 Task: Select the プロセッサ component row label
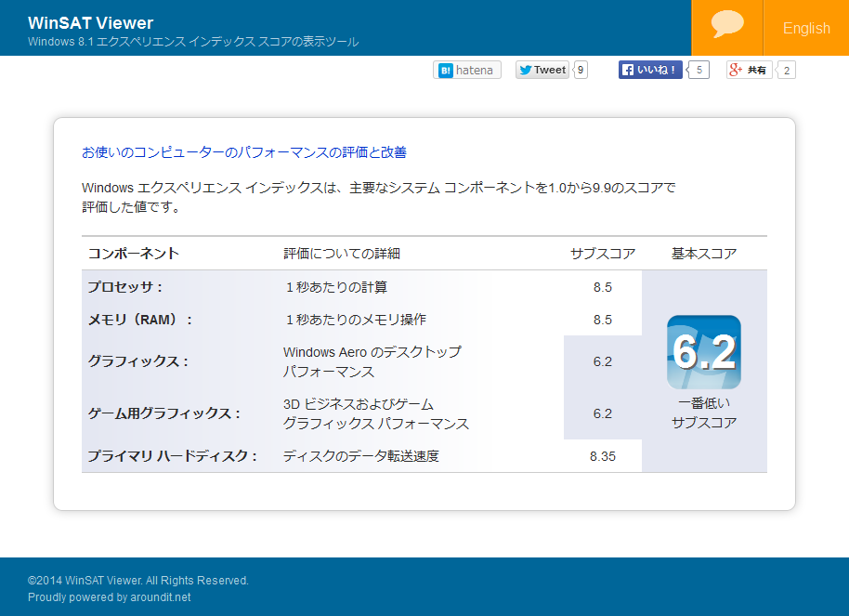click(125, 287)
